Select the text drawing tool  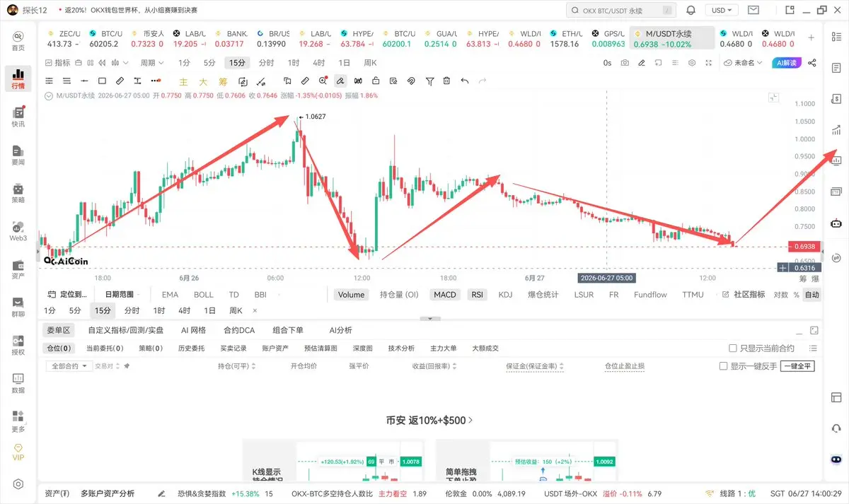point(137,81)
